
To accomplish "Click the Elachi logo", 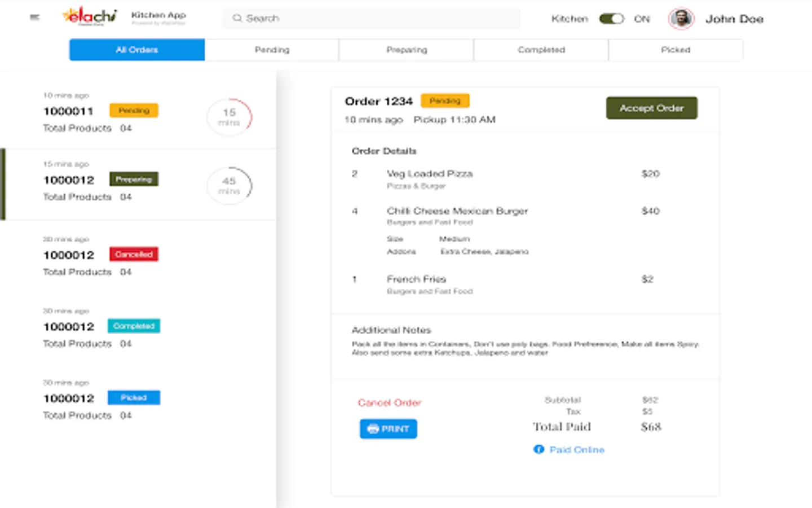I will pyautogui.click(x=90, y=16).
